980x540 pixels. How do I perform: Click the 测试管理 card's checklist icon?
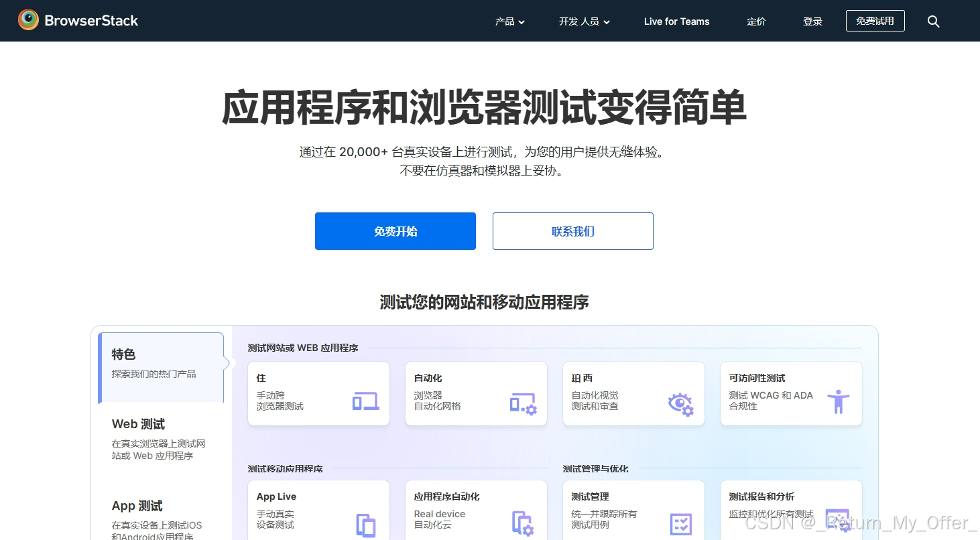[681, 524]
